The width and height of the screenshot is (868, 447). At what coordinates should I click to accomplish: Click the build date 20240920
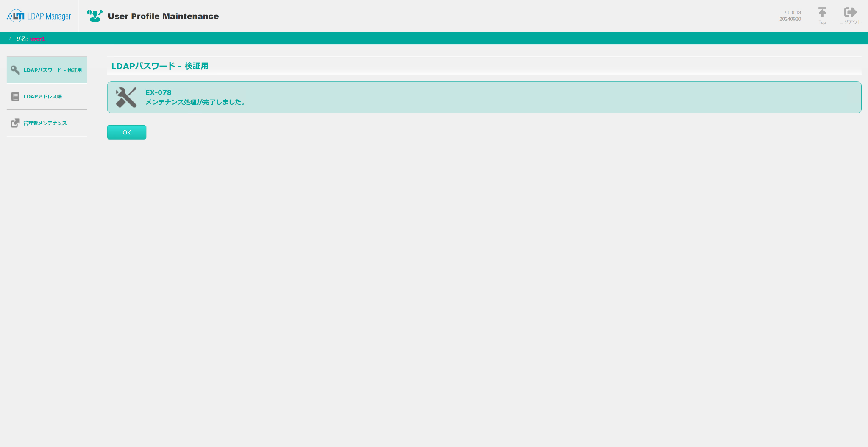[790, 19]
